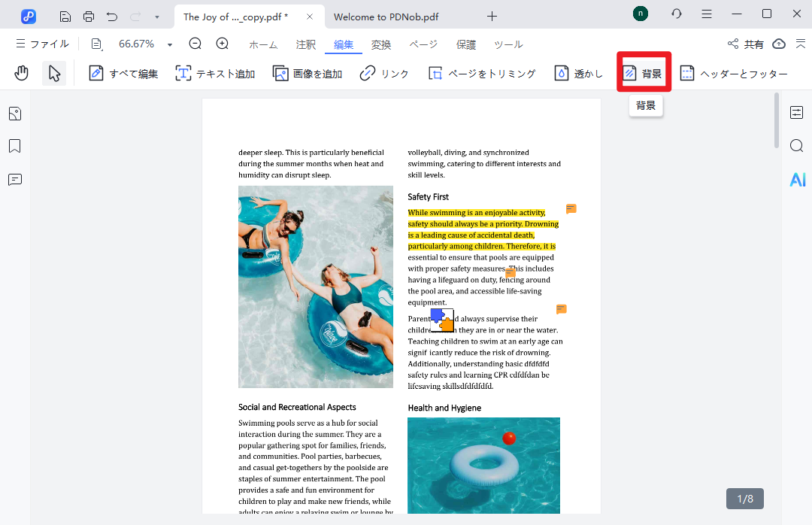Click the save icon in title bar
812x525 pixels.
click(x=65, y=16)
